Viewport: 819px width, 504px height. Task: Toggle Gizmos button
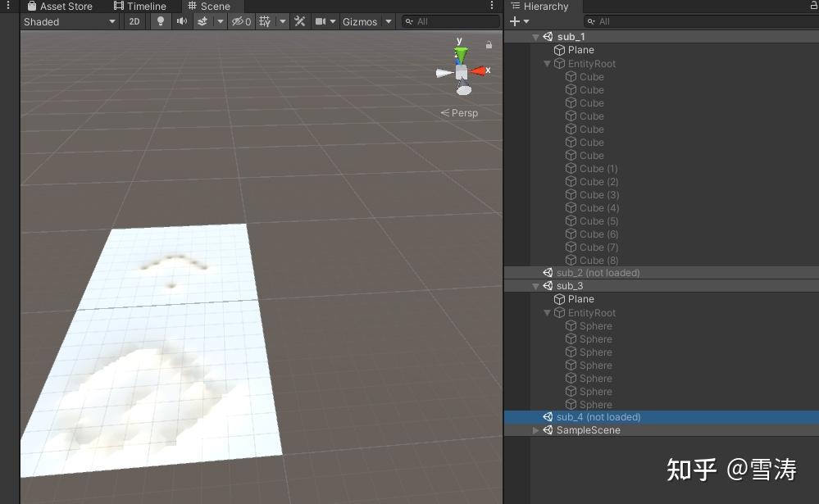point(360,21)
